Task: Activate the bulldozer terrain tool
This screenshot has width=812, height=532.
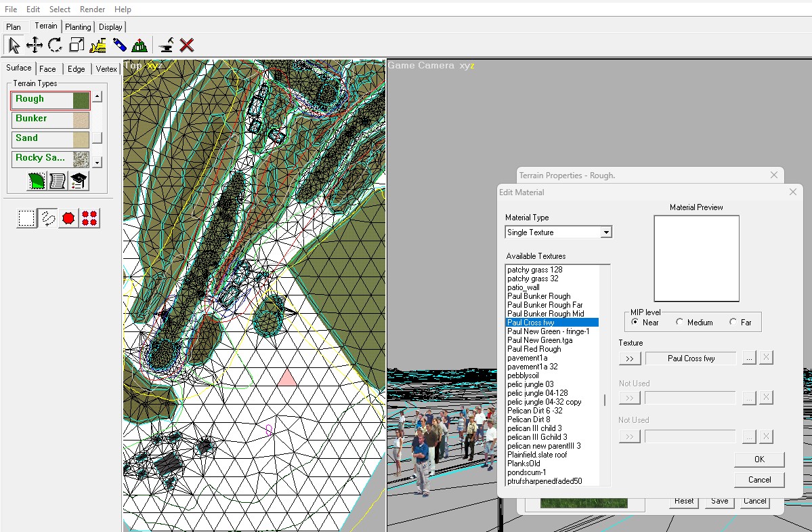Action: coord(98,45)
